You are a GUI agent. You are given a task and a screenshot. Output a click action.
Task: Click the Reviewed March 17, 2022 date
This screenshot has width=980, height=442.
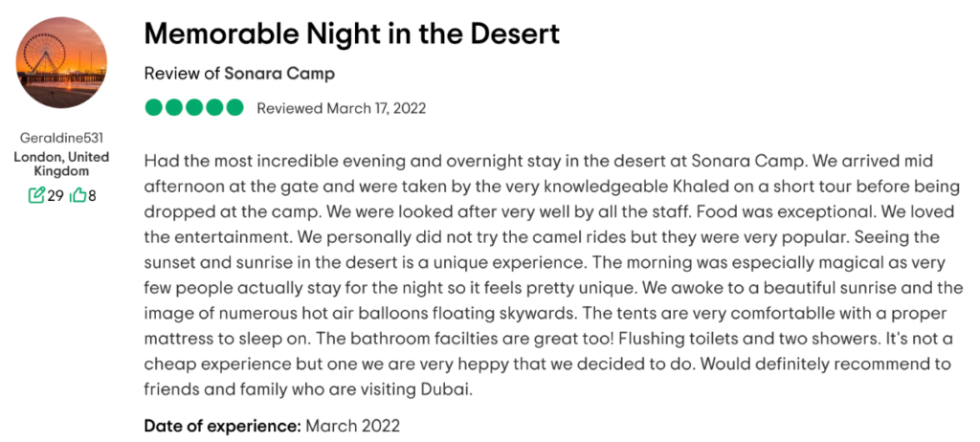[x=342, y=109]
